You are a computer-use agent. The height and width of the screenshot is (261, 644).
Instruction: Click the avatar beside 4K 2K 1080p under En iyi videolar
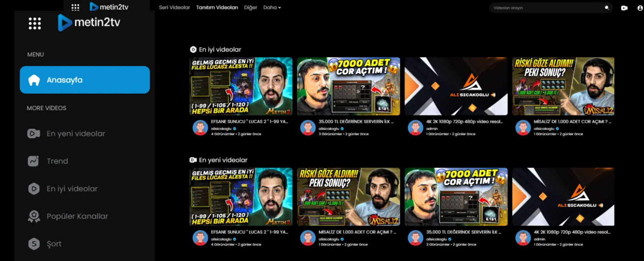click(x=415, y=128)
